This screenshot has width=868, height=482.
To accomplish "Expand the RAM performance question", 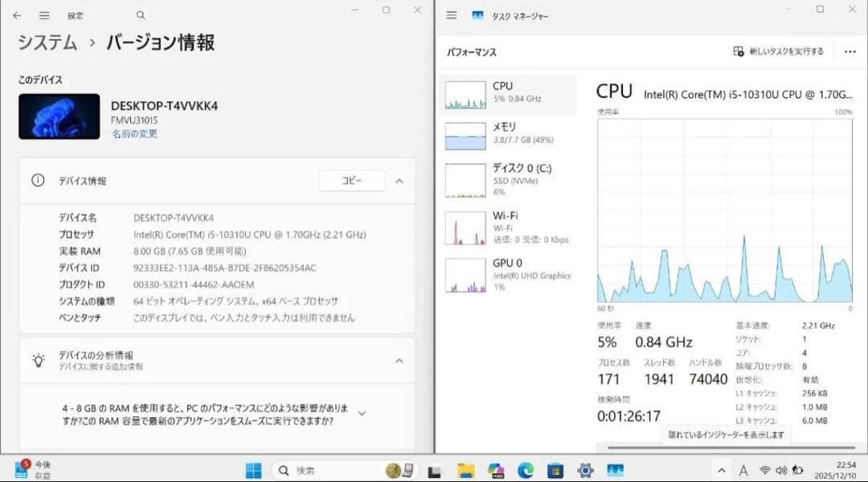I will pyautogui.click(x=362, y=411).
